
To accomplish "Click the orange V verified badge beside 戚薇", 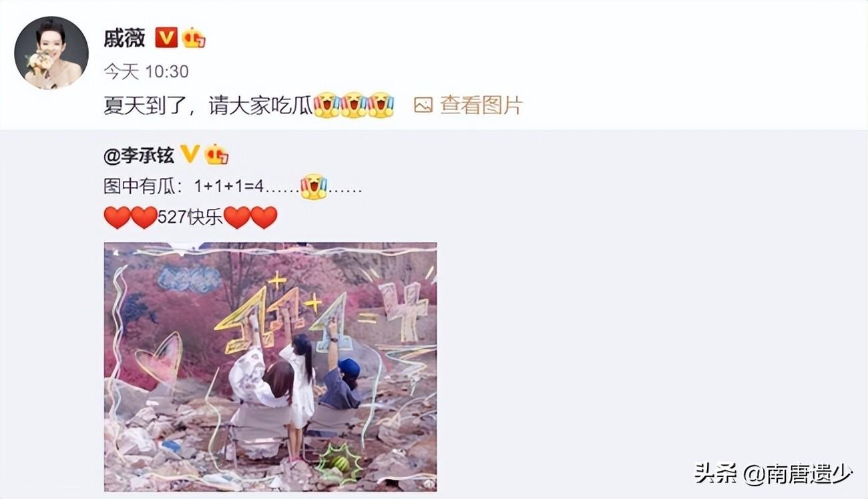I will 166,37.
